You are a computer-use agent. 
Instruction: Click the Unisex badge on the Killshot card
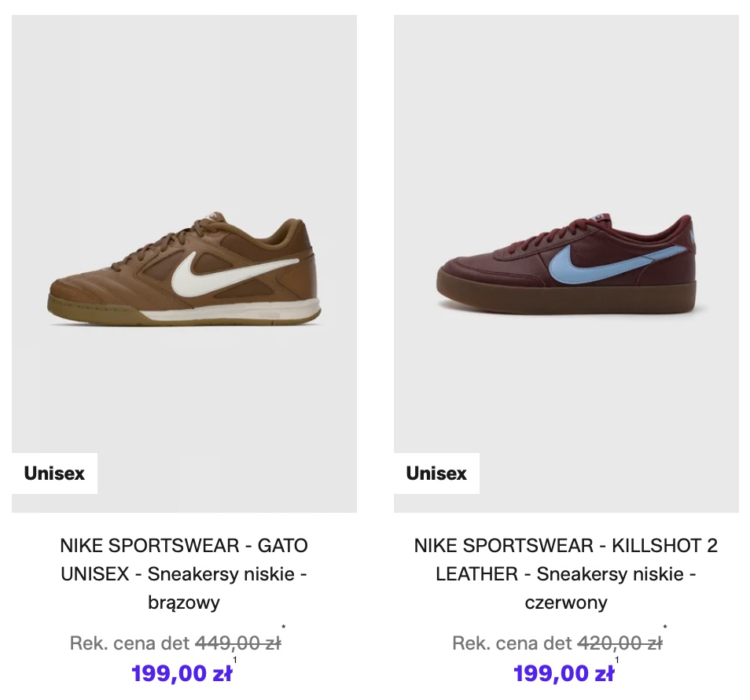(436, 473)
